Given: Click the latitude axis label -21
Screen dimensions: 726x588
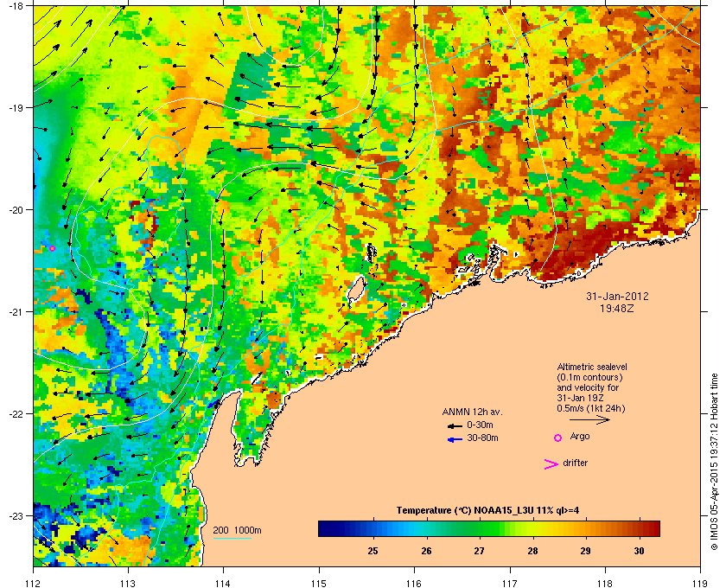Looking at the screenshot, I should pos(16,312).
